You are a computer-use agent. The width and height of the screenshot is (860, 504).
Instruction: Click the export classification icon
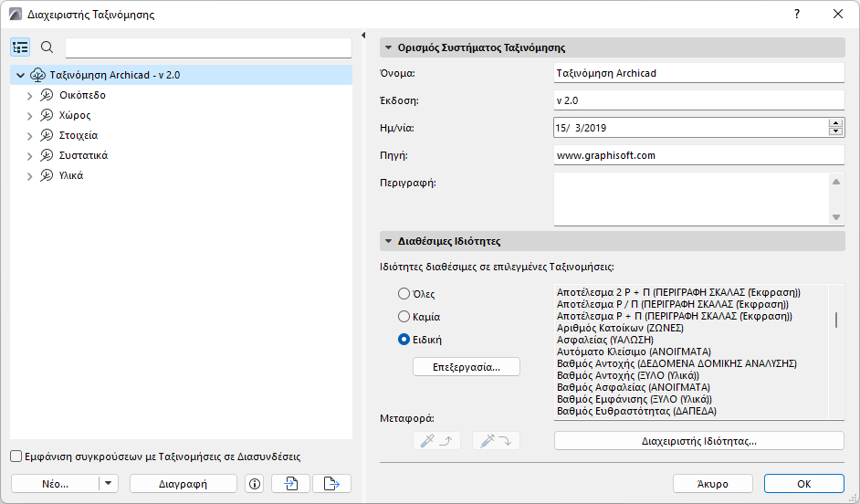(x=331, y=484)
